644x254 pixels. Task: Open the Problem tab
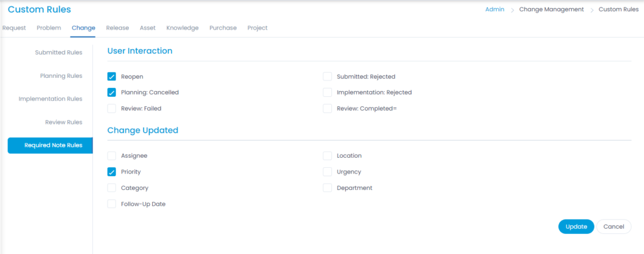49,28
